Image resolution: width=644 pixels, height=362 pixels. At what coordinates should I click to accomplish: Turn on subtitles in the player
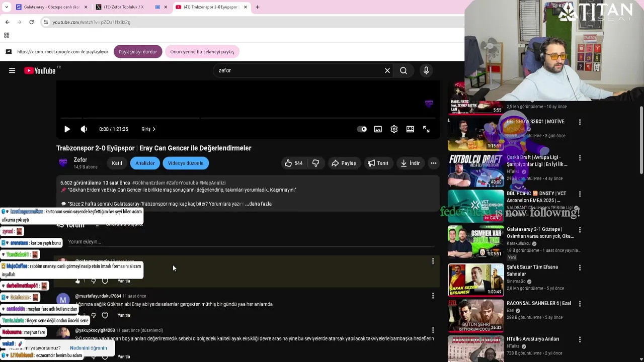tap(378, 129)
